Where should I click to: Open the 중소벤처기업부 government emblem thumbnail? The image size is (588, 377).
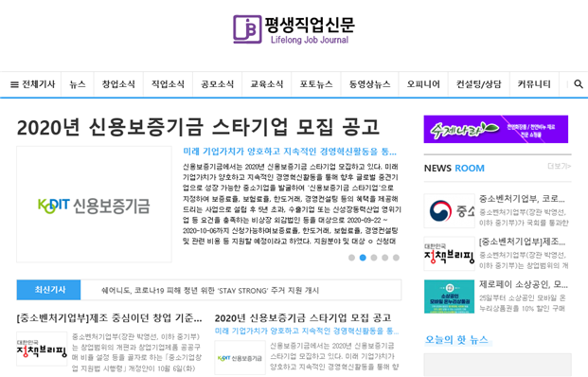click(x=449, y=211)
